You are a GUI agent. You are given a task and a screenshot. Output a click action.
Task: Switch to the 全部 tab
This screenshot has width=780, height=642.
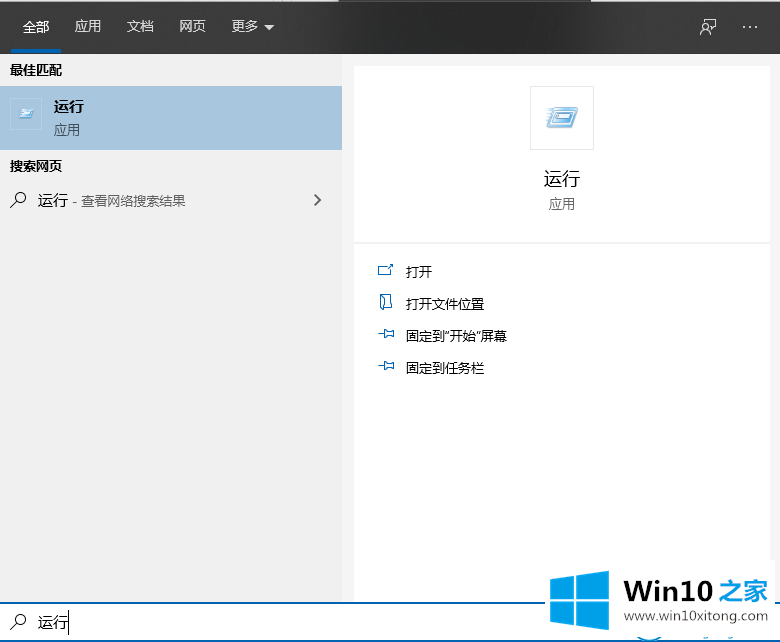(36, 26)
